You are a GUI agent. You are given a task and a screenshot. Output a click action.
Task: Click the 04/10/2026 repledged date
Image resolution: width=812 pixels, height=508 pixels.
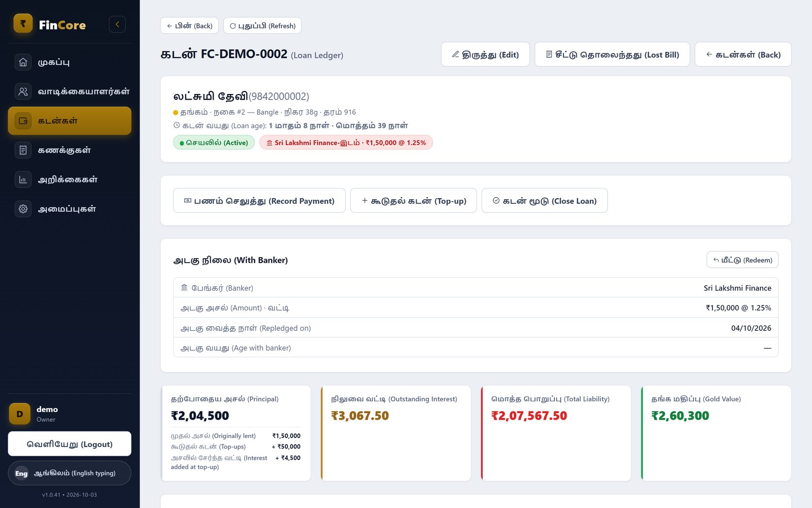pyautogui.click(x=751, y=328)
